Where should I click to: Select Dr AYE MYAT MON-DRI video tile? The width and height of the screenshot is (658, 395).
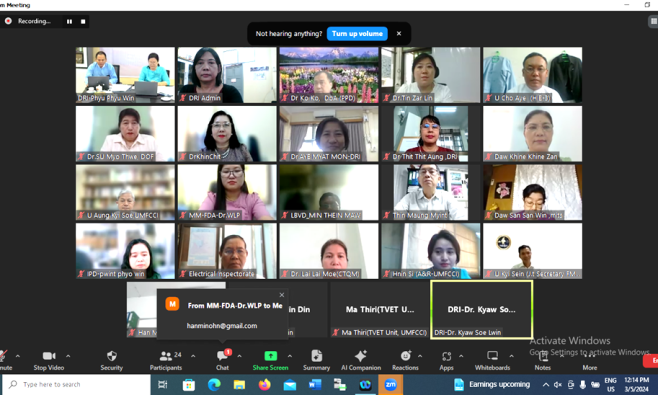(x=329, y=133)
